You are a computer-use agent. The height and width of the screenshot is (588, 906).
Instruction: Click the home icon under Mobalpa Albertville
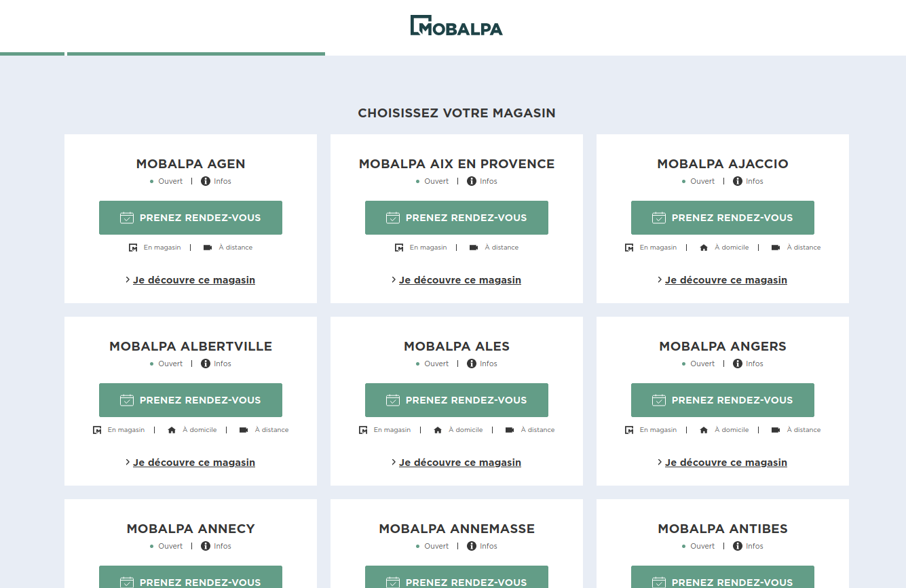pos(172,430)
